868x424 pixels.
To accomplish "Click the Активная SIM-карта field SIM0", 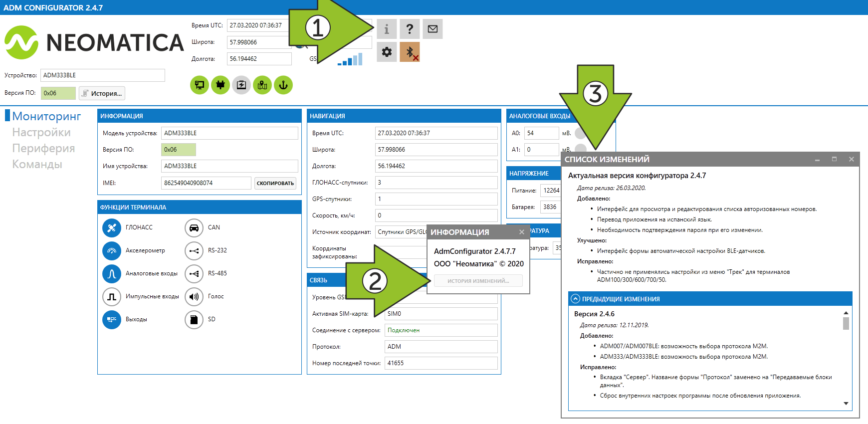I will 441,314.
